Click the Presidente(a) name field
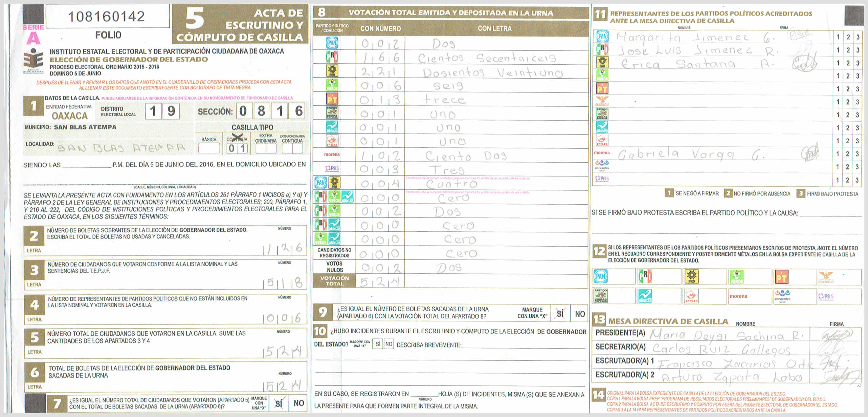 click(728, 335)
